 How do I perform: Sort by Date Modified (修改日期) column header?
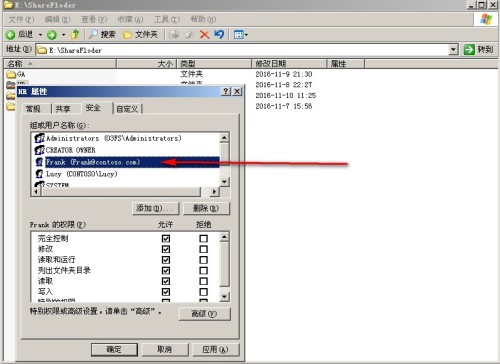[x=289, y=64]
